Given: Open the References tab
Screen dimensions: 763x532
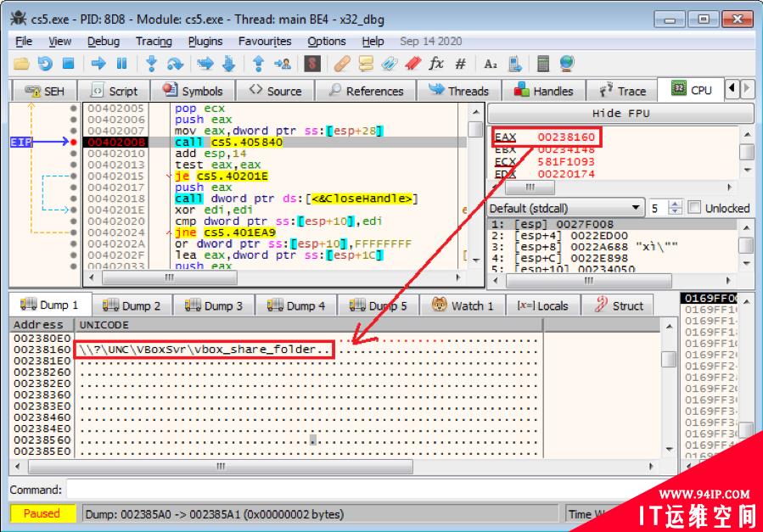Looking at the screenshot, I should click(x=366, y=91).
